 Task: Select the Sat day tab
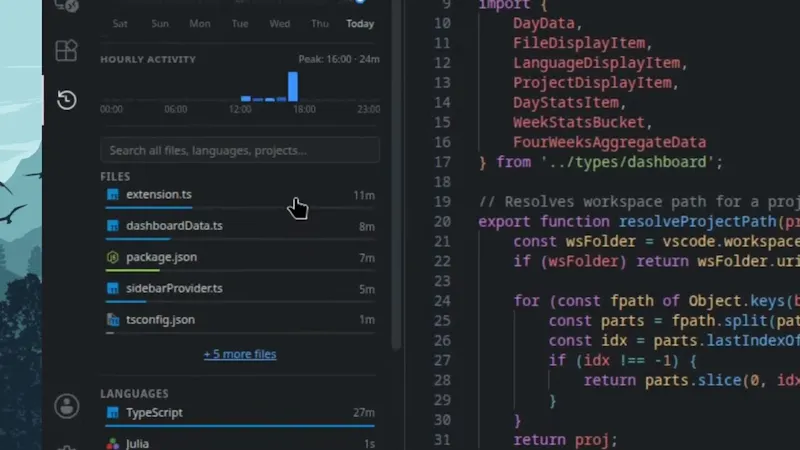[120, 24]
